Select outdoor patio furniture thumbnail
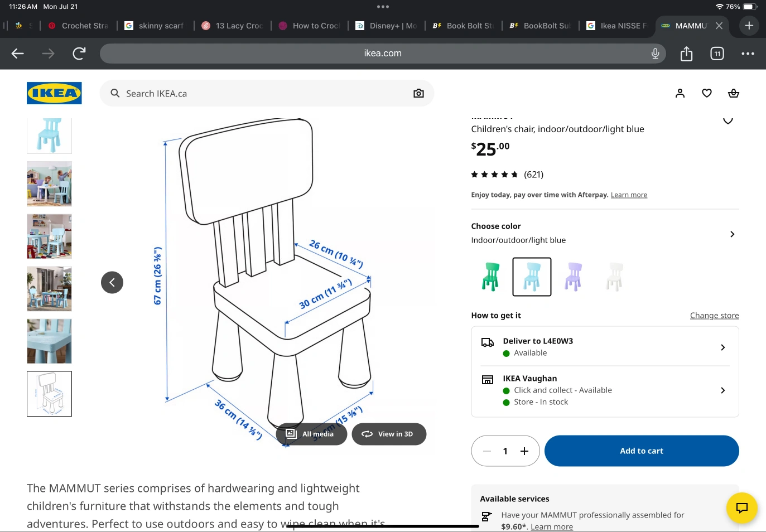This screenshot has height=532, width=766. [49, 289]
